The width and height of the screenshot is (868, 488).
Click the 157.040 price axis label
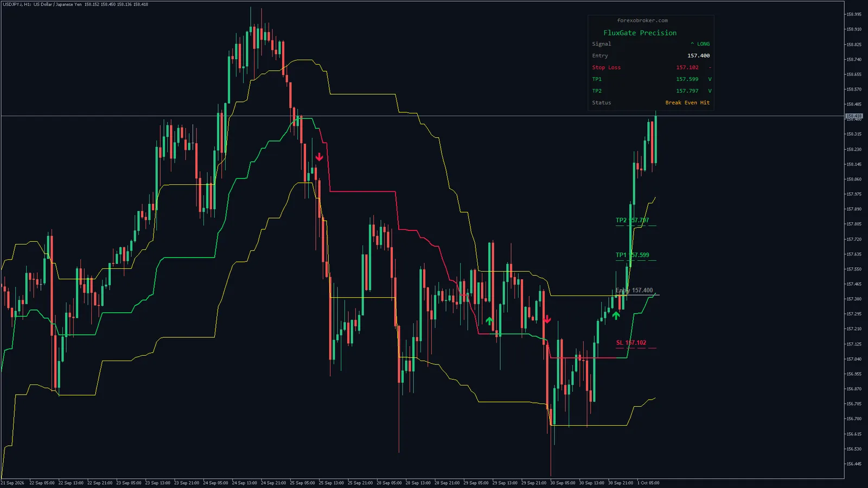[854, 359]
